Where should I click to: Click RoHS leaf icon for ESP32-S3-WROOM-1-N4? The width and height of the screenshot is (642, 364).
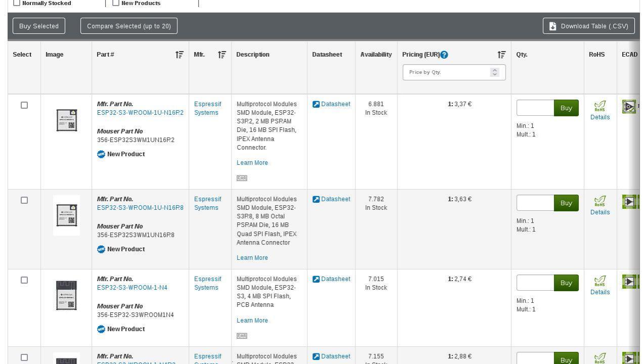click(x=600, y=281)
